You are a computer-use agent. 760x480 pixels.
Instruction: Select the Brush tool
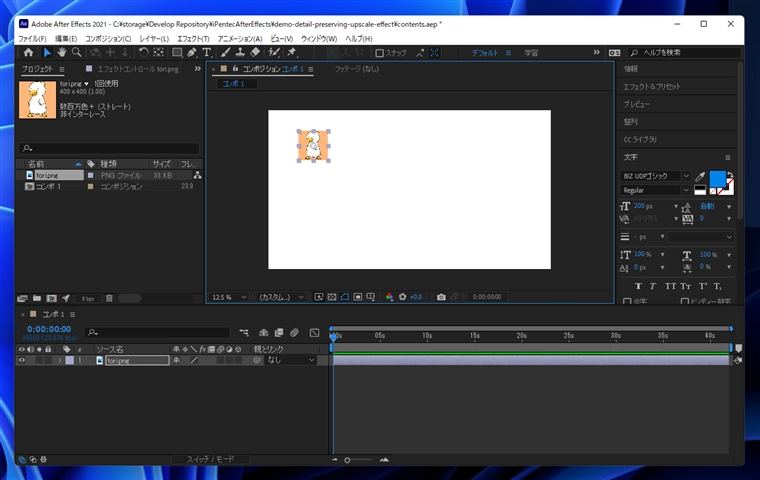(x=226, y=52)
